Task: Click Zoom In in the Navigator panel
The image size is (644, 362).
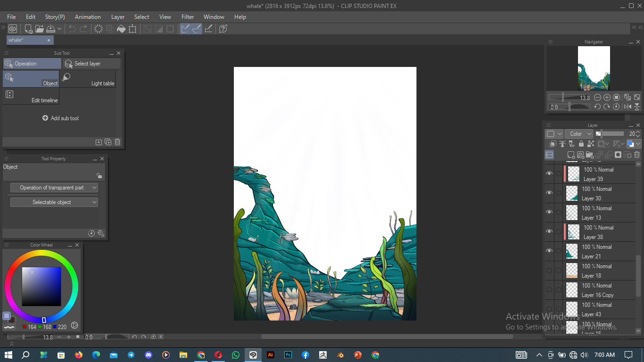Action: pos(607,98)
